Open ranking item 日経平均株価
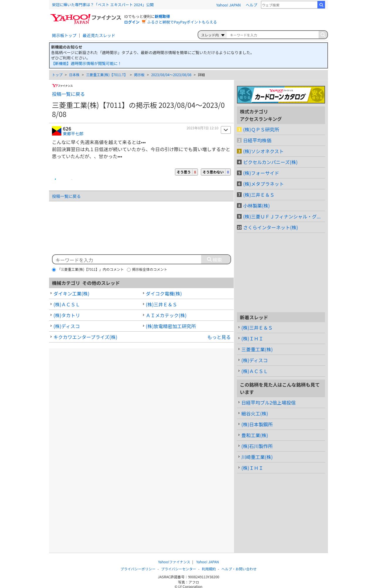Screen dimensions: 377x588 (257, 141)
